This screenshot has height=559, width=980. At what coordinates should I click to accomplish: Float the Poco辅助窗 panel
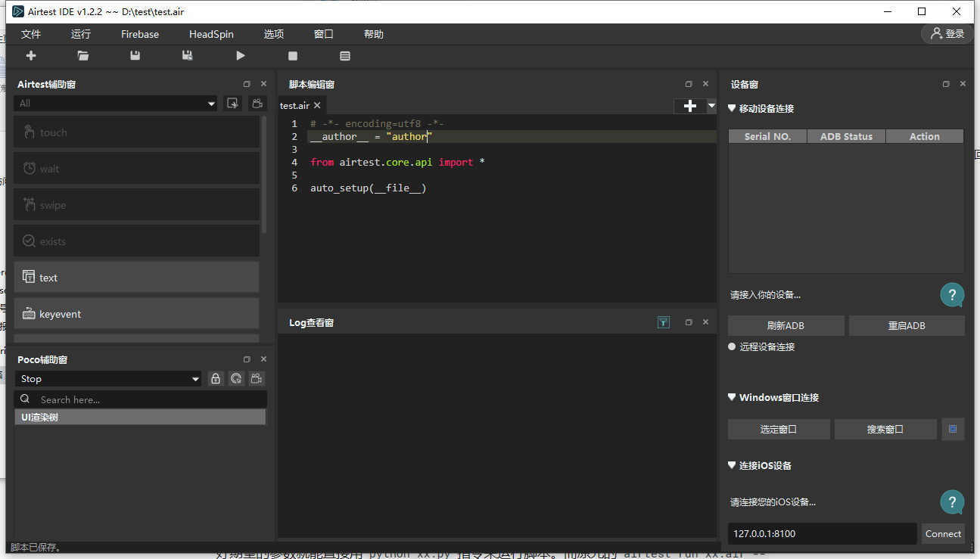[247, 359]
